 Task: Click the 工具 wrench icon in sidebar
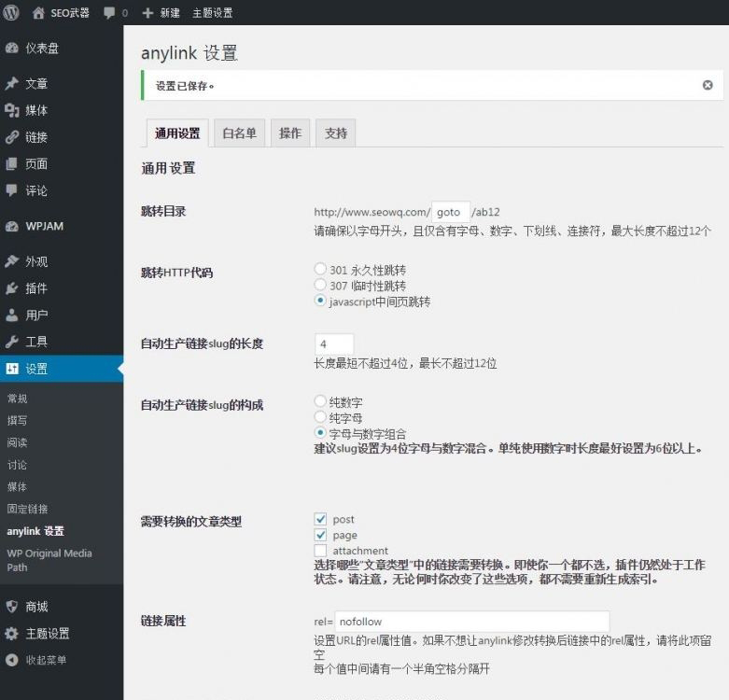click(x=12, y=342)
